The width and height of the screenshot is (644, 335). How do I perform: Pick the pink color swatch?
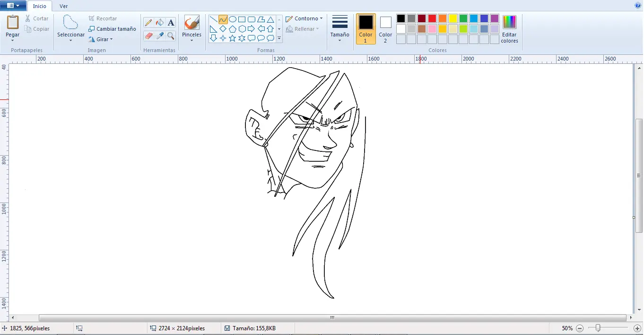pos(432,29)
